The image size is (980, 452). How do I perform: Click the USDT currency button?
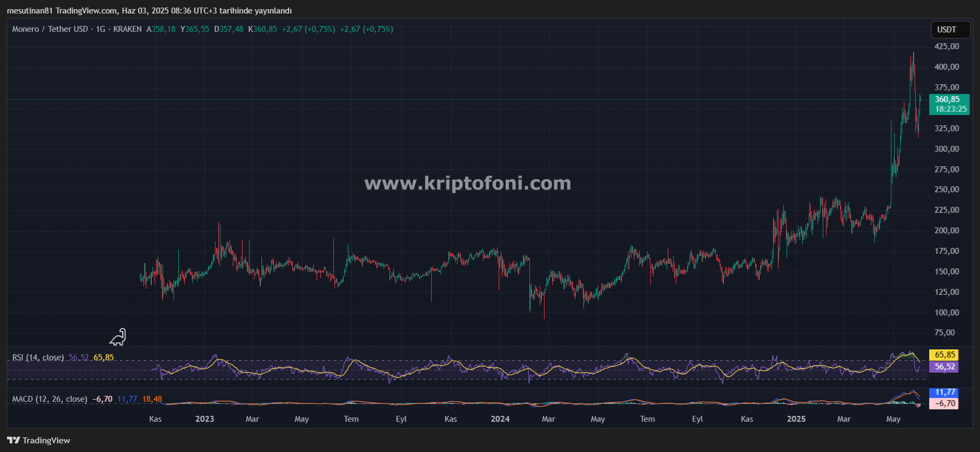click(x=950, y=30)
